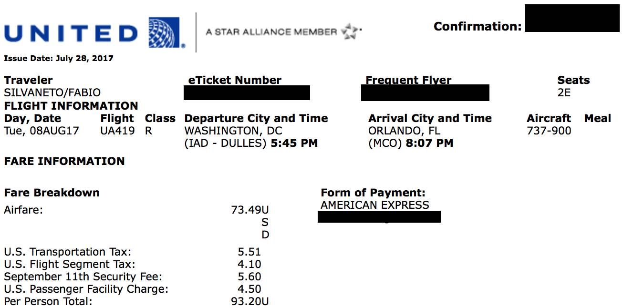Click the redacted Frequent Flyer number
Image resolution: width=644 pixels, height=308 pixels.
[x=425, y=92]
